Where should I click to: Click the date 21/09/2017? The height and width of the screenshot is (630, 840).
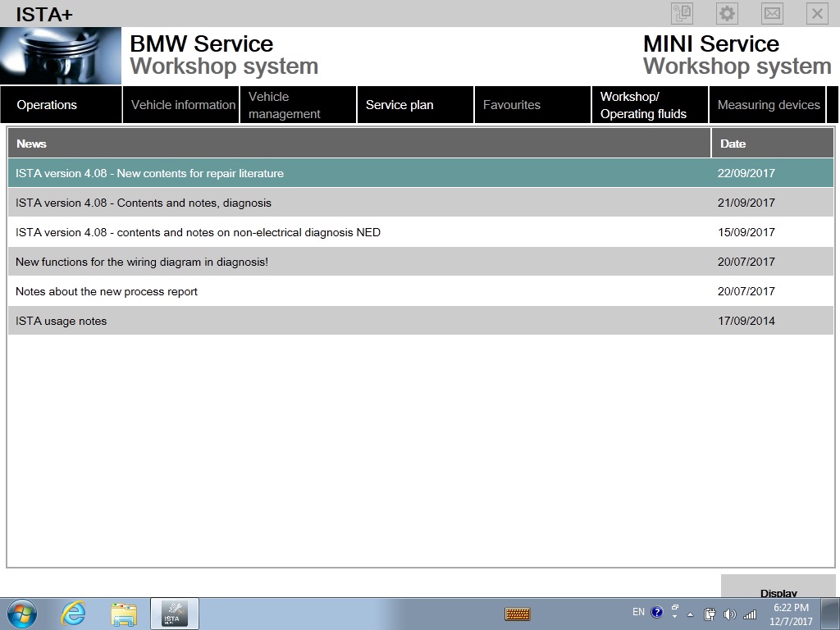click(x=746, y=203)
